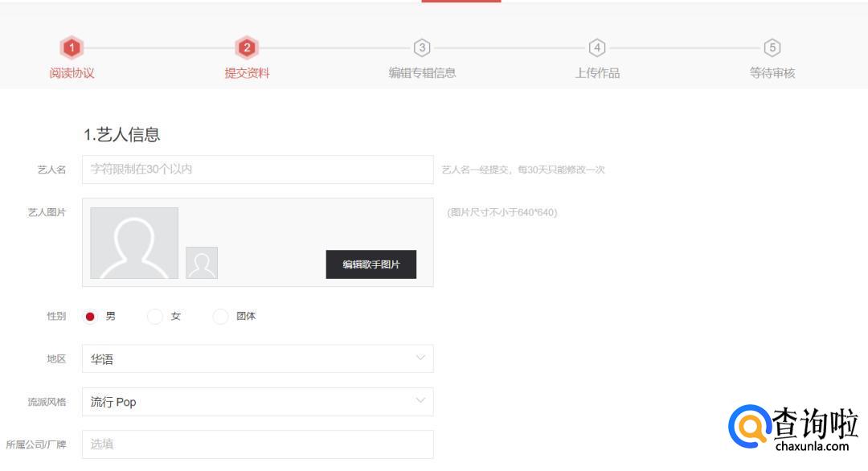Image resolution: width=868 pixels, height=471 pixels.
Task: Focus the 艺人名 input field
Action: (x=257, y=170)
